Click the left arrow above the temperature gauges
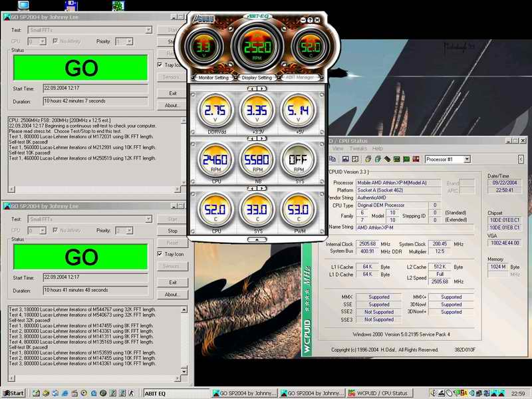The height and width of the screenshot is (399, 532). [x=253, y=188]
